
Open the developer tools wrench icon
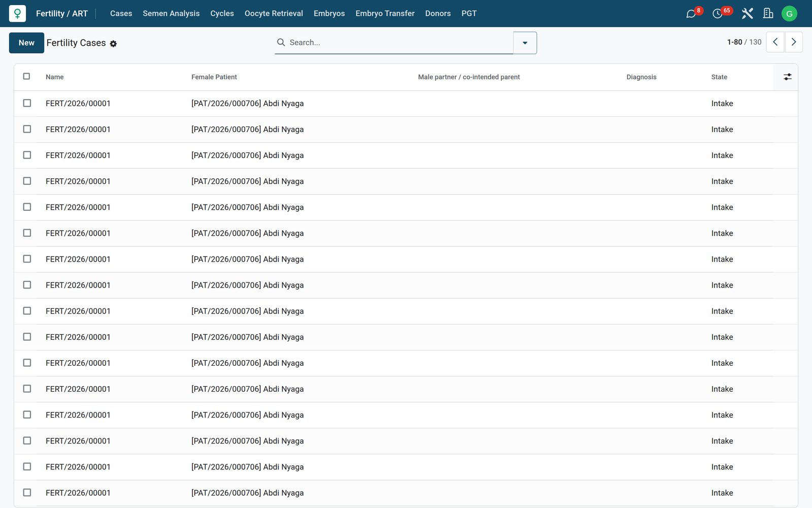pos(747,14)
